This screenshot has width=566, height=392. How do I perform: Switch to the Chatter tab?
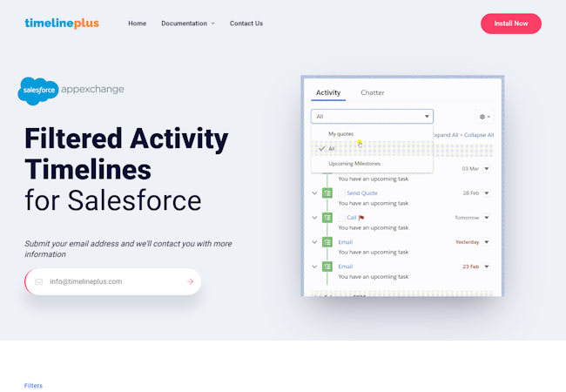point(372,92)
